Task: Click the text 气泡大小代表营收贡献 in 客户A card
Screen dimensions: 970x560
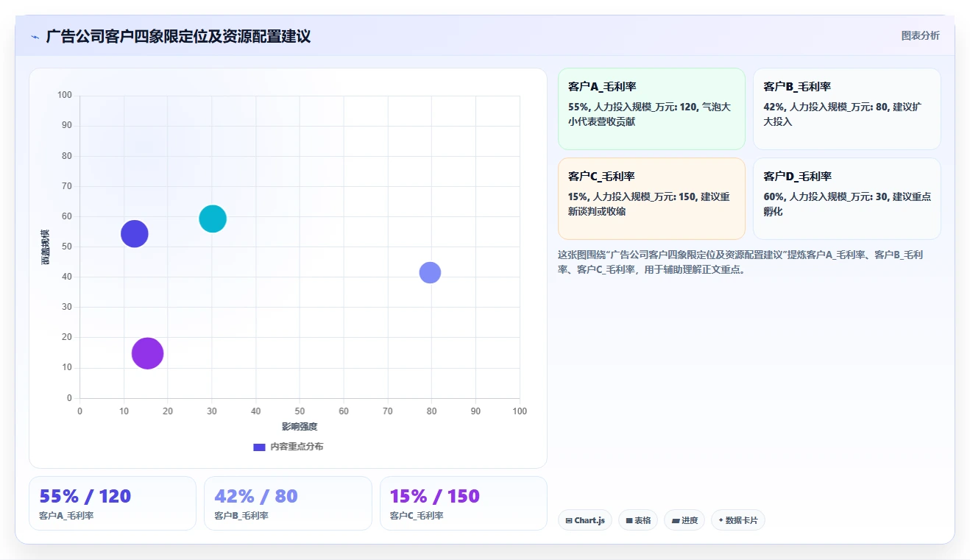Action: point(650,114)
